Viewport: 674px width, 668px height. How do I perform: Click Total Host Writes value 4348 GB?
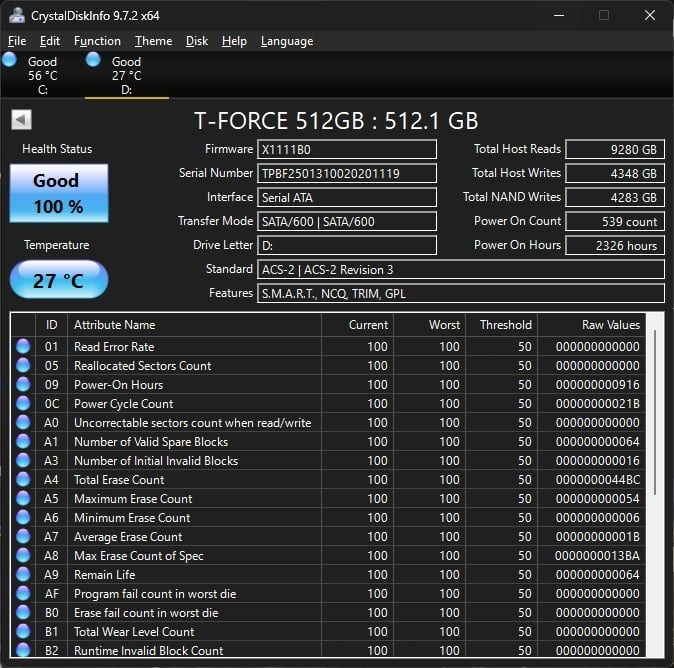(615, 173)
